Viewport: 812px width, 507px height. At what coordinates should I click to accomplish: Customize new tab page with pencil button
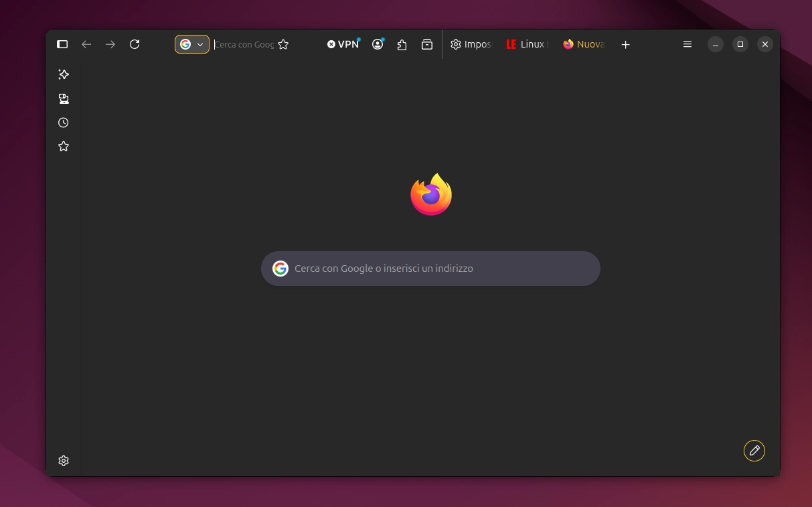754,451
